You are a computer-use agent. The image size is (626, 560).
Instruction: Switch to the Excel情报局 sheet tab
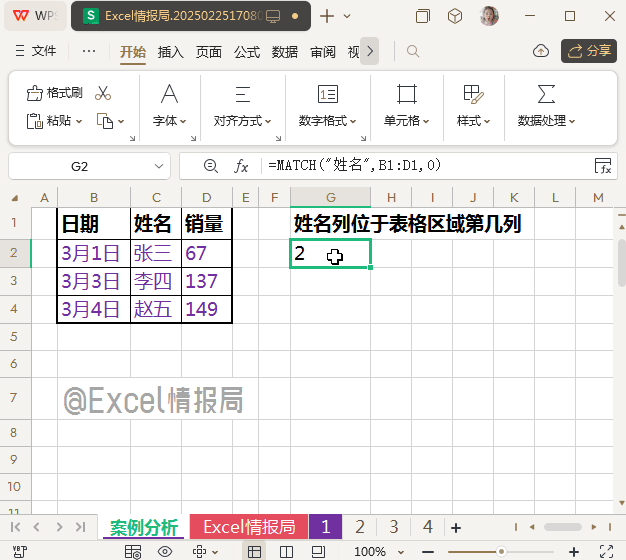pyautogui.click(x=249, y=527)
